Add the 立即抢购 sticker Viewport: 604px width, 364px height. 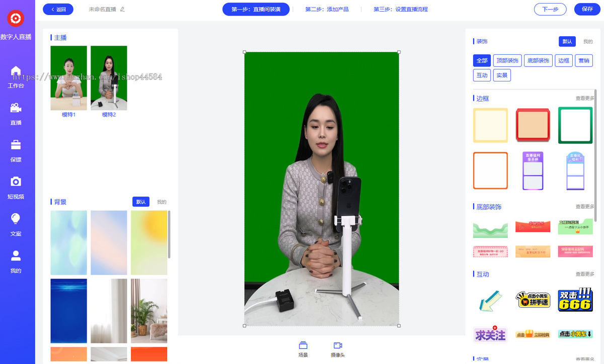coord(533,334)
